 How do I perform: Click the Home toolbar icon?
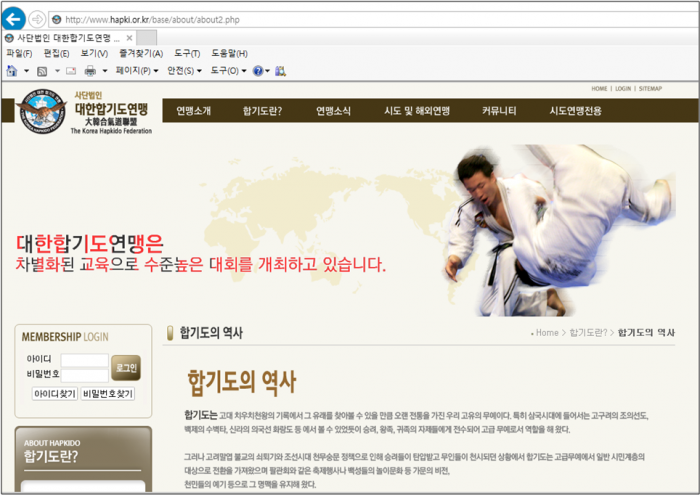12,71
